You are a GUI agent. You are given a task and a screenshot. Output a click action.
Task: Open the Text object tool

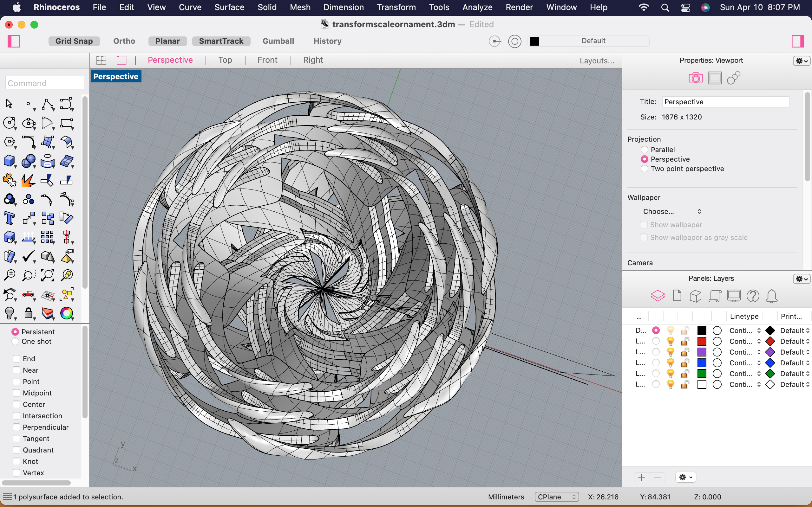pos(10,218)
